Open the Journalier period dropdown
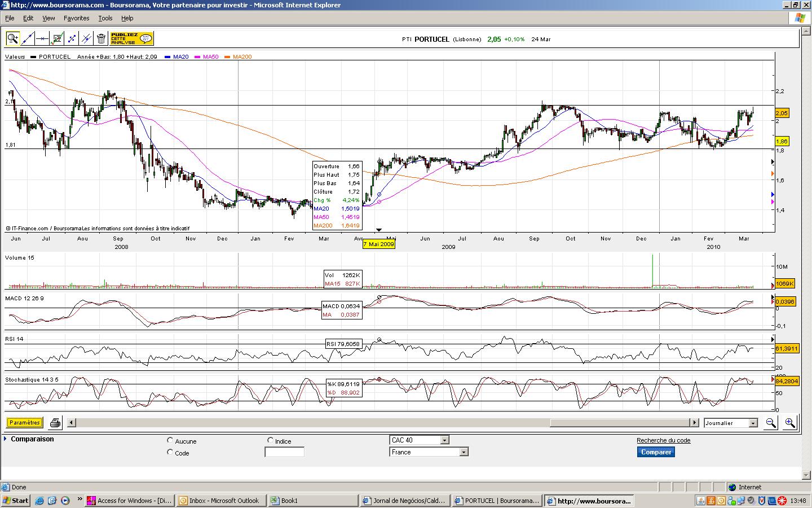Screen dimensions: 812x508 pyautogui.click(x=730, y=423)
